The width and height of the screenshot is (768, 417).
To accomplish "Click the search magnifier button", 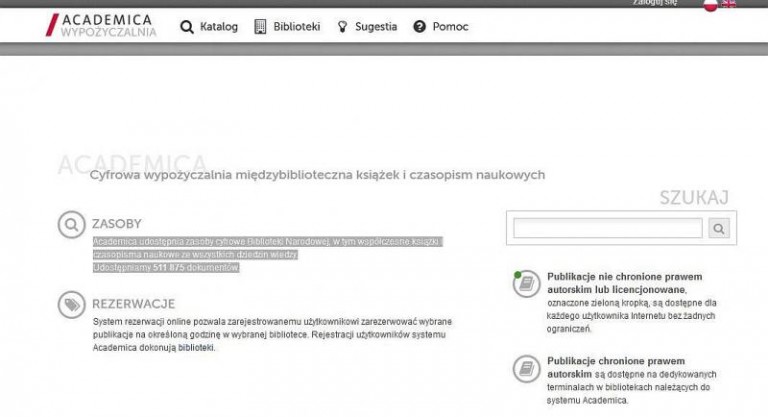I will (x=719, y=228).
